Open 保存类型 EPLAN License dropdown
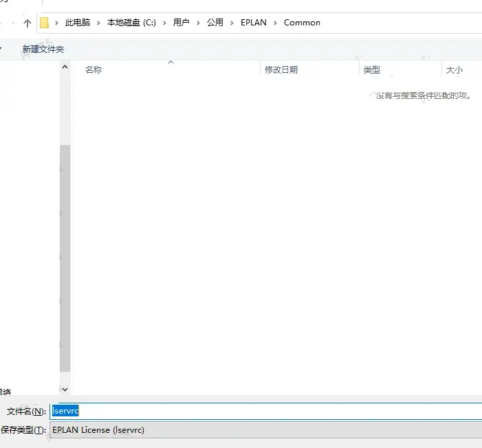Image resolution: width=482 pixels, height=448 pixels. 266,430
